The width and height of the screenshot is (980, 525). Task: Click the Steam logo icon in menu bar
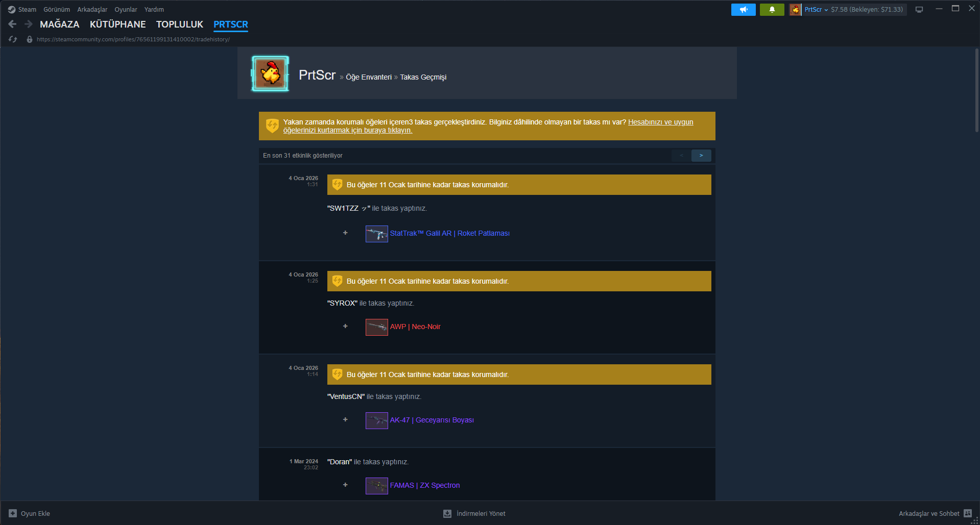[x=12, y=10]
